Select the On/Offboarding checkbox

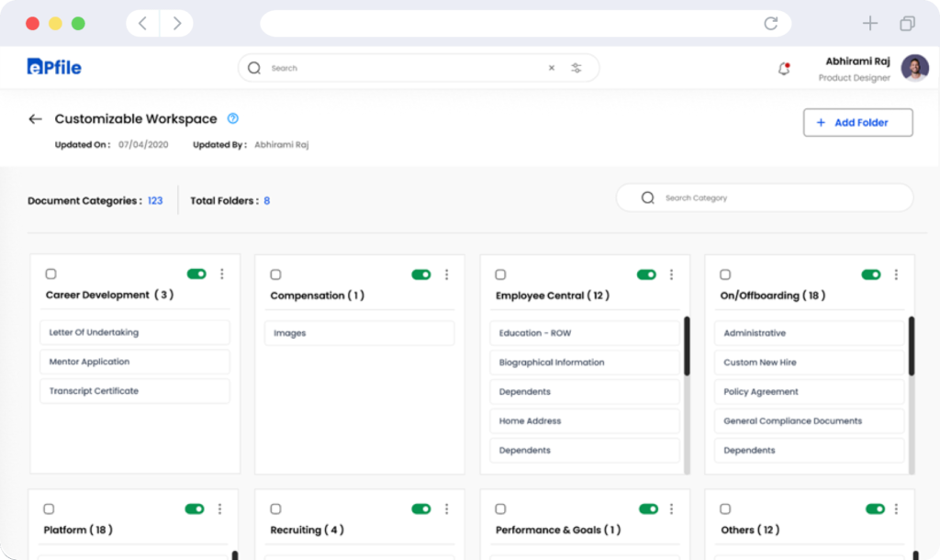point(725,274)
